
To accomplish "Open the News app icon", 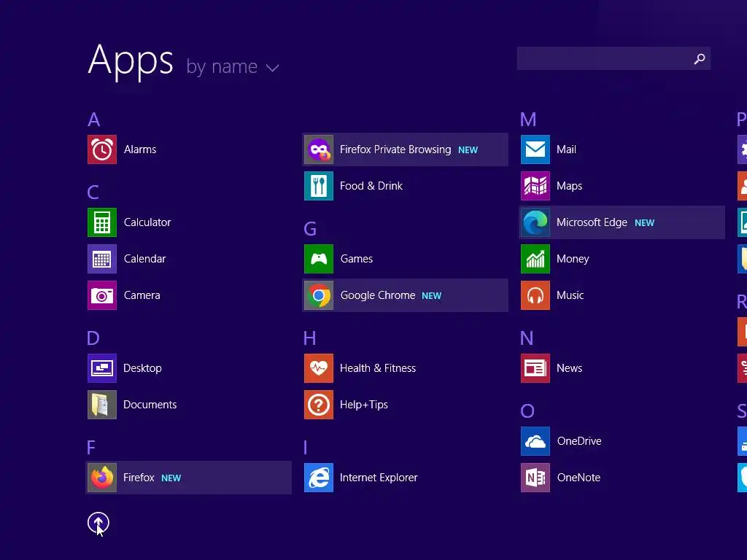I will (x=535, y=368).
